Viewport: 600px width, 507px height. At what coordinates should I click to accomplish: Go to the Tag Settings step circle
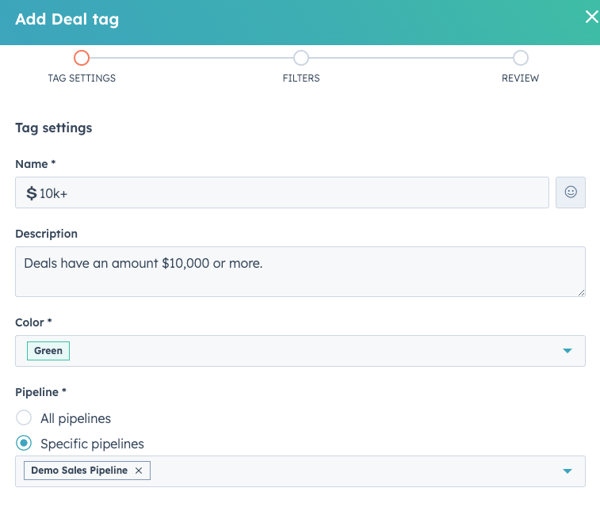point(82,58)
